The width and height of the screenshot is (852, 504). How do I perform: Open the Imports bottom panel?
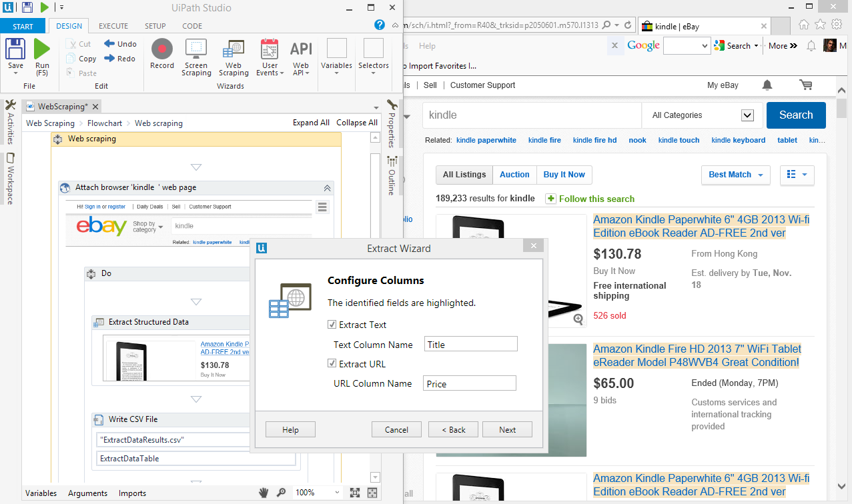coord(132,493)
